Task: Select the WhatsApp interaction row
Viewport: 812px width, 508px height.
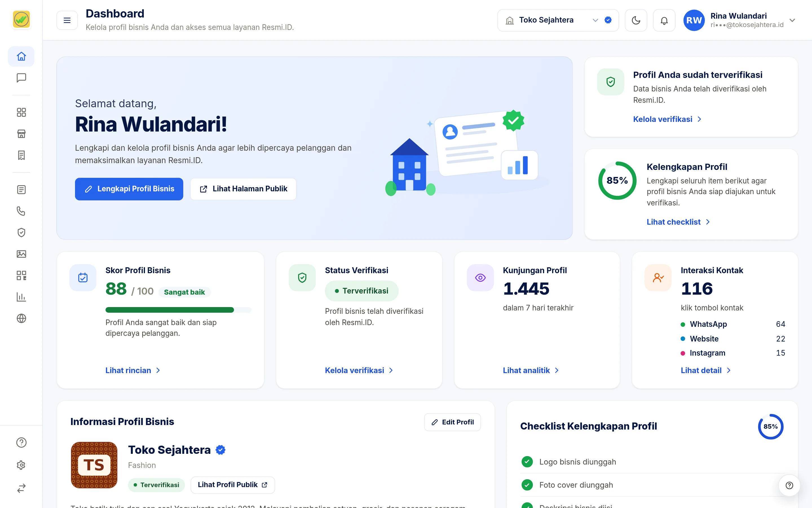Action: click(x=732, y=324)
